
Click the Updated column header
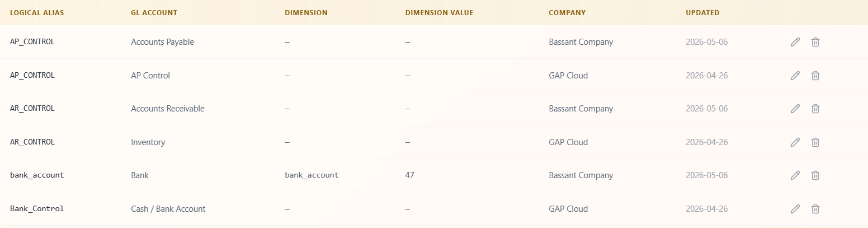(x=702, y=12)
